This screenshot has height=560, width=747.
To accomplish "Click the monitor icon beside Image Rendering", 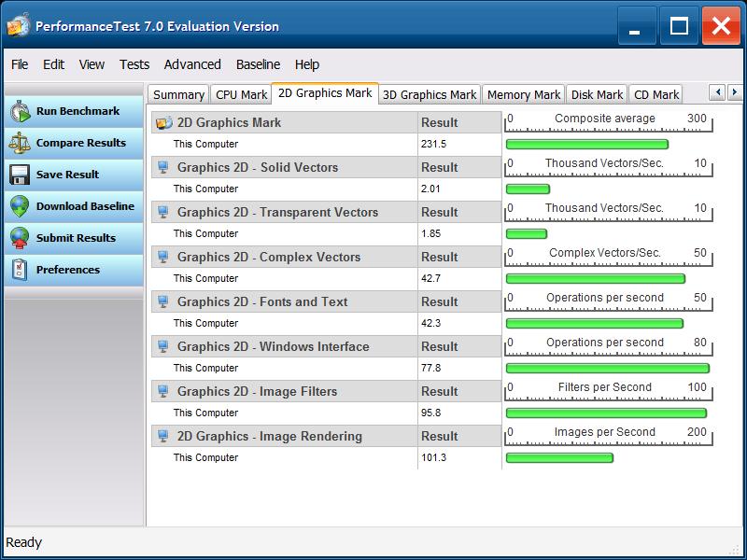I will click(x=162, y=436).
